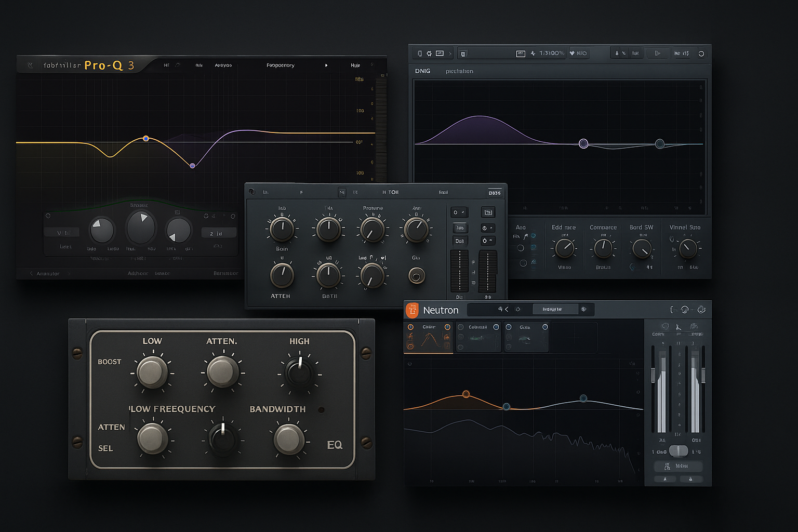798x532 pixels.
Task: Open the dropdown right of Jab button
Action: click(x=487, y=228)
